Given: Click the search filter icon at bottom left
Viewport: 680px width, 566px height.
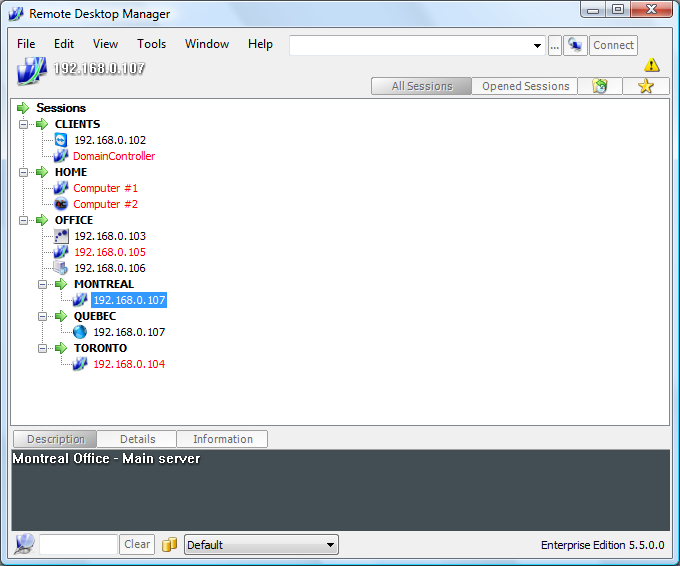Looking at the screenshot, I should point(24,544).
